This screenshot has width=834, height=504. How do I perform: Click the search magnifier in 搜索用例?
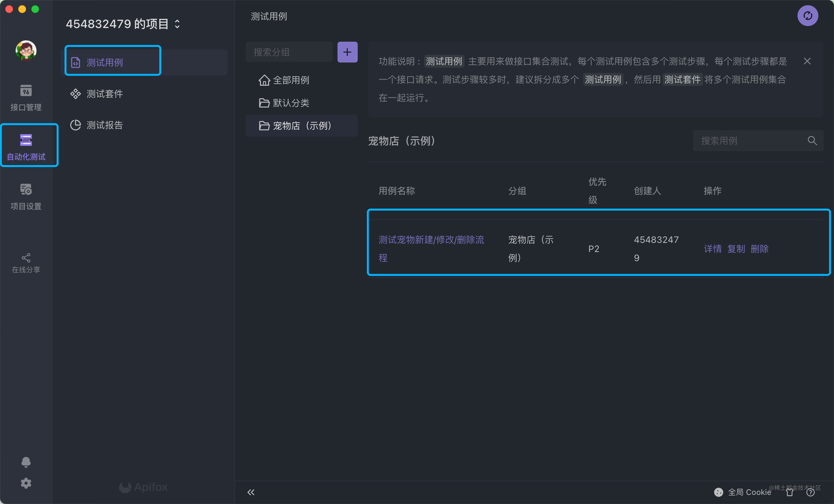pyautogui.click(x=812, y=141)
